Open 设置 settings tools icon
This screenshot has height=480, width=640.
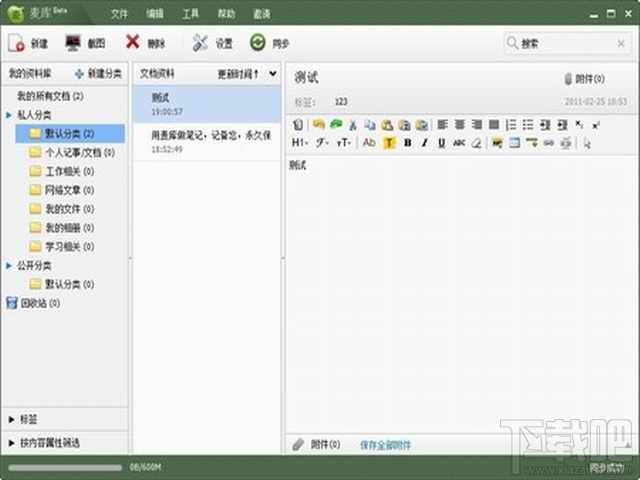click(200, 42)
